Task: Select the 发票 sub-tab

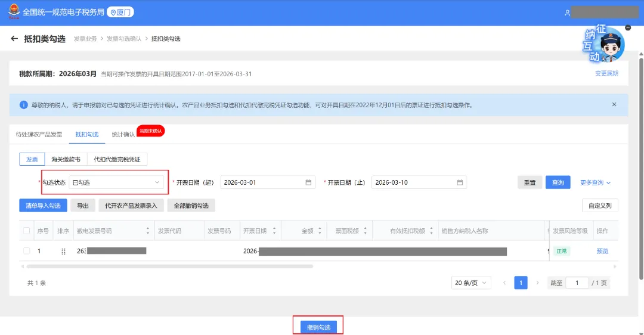Action: (x=32, y=159)
